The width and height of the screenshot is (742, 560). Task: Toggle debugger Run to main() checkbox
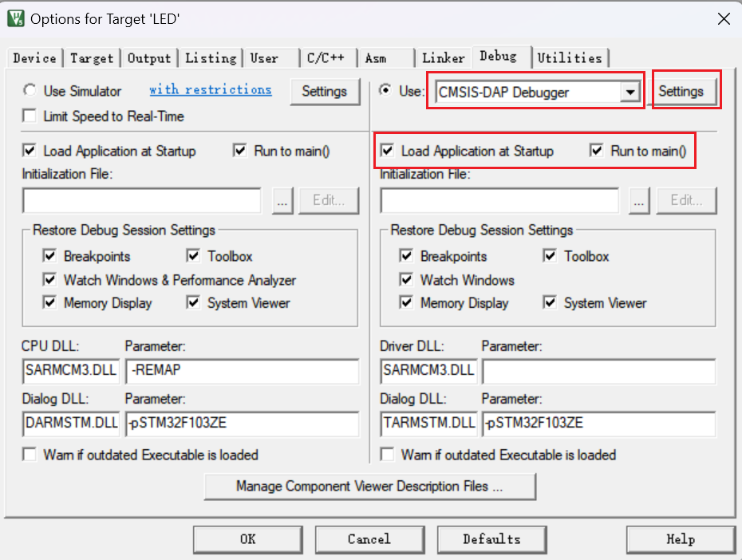click(596, 151)
